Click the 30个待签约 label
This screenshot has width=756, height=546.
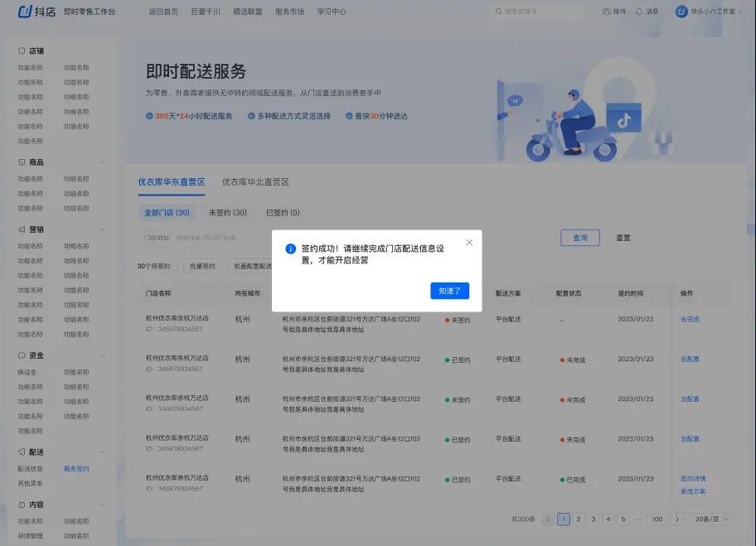point(153,266)
